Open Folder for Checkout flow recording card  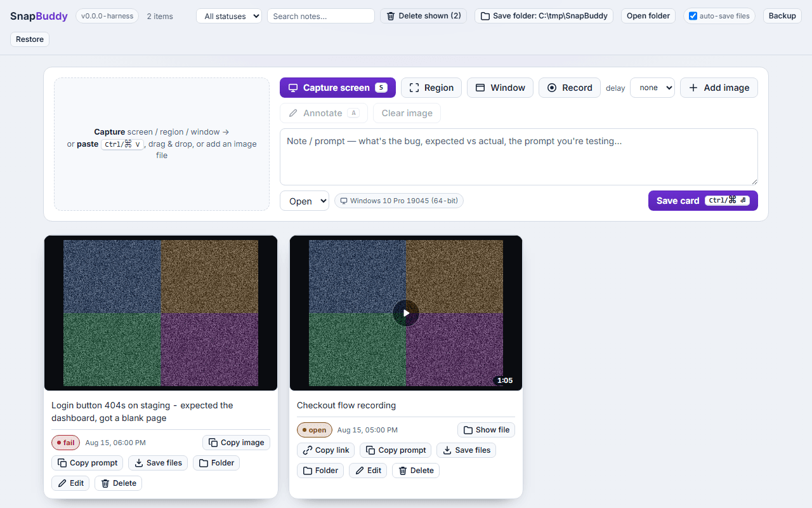pos(320,471)
